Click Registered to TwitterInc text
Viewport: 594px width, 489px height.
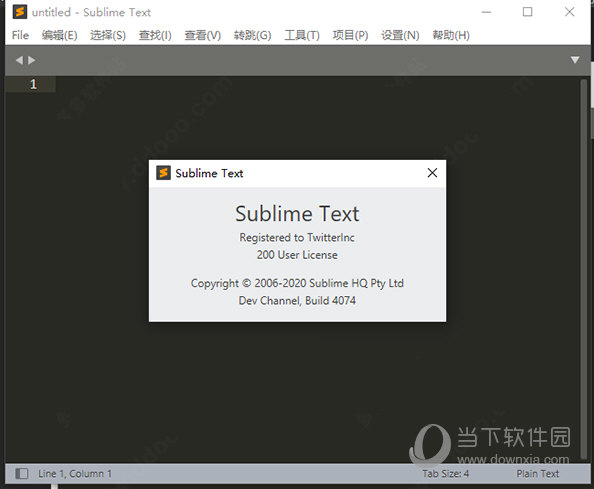click(297, 237)
